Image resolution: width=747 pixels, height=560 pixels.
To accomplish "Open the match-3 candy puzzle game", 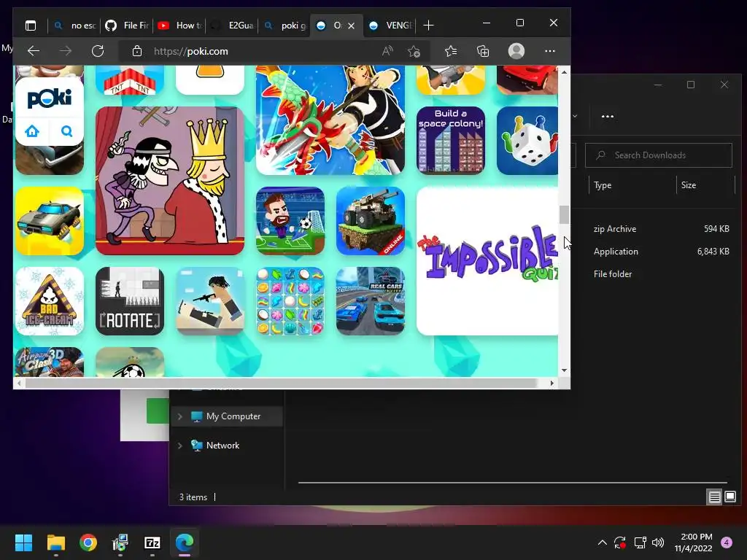I will [290, 301].
